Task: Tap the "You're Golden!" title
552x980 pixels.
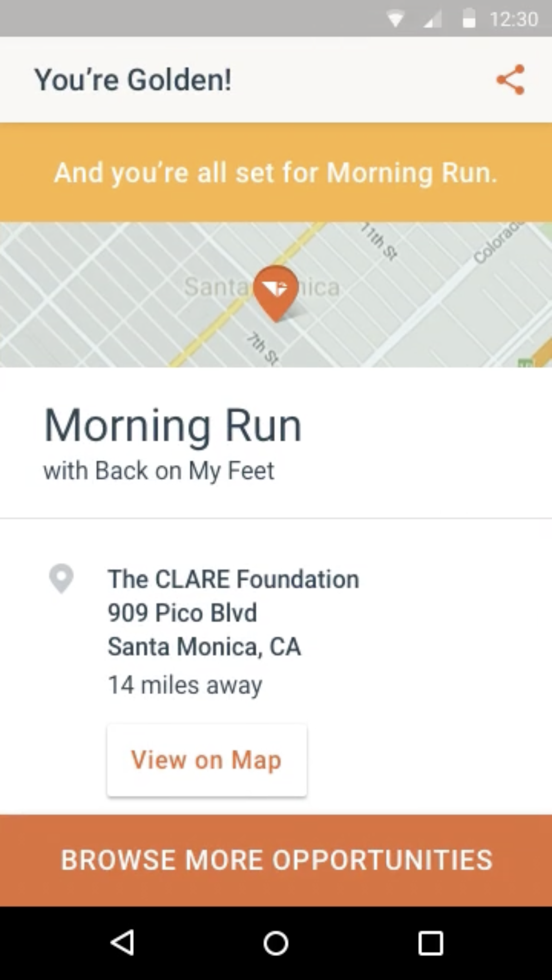Action: (133, 80)
